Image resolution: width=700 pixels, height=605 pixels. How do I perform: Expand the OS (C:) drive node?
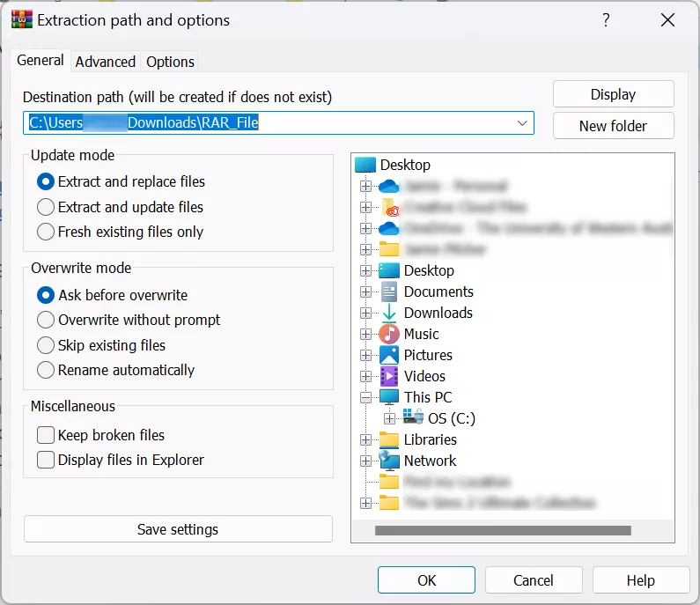pyautogui.click(x=390, y=418)
